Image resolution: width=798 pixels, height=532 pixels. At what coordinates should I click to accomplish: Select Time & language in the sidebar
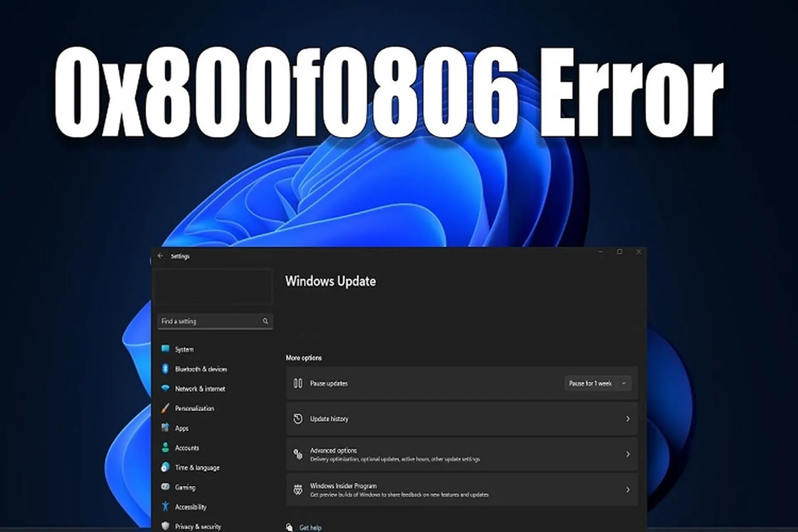point(197,468)
